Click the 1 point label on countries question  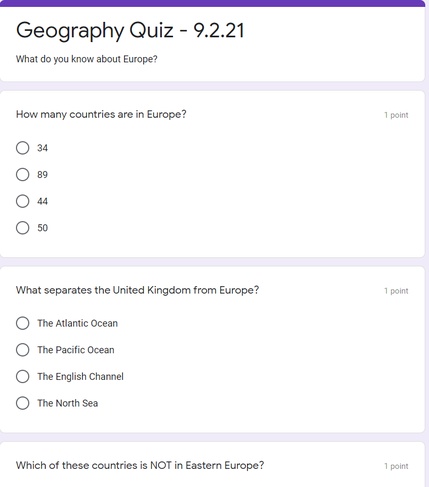pyautogui.click(x=396, y=115)
